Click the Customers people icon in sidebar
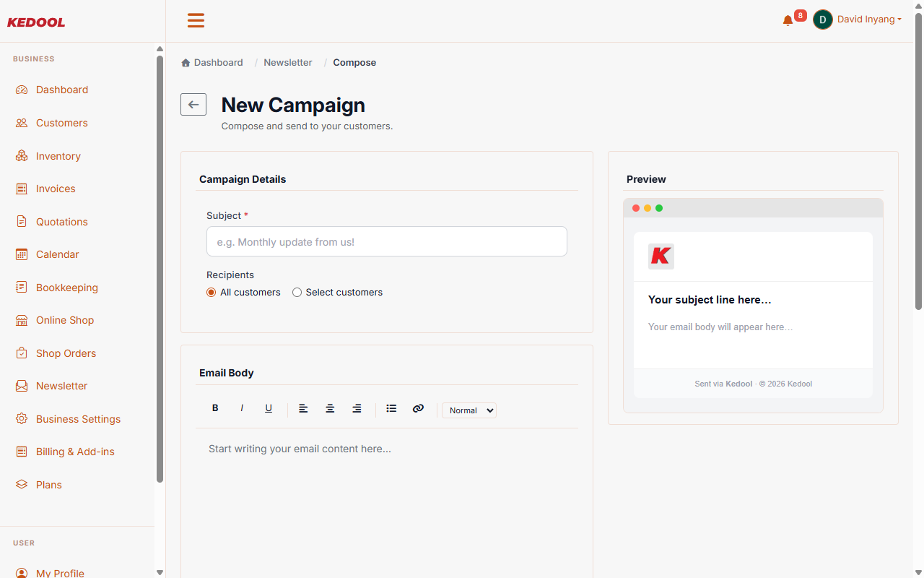 (22, 123)
